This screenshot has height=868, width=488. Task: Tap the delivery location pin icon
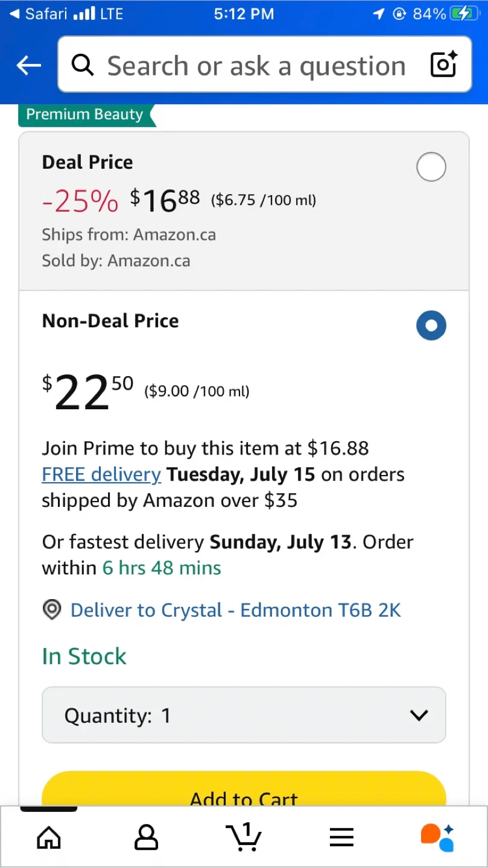pos(52,610)
